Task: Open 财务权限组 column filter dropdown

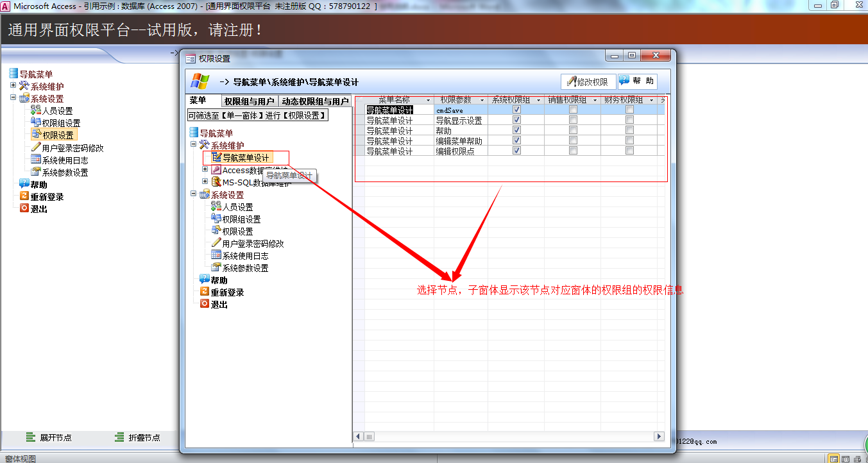Action: (652, 101)
